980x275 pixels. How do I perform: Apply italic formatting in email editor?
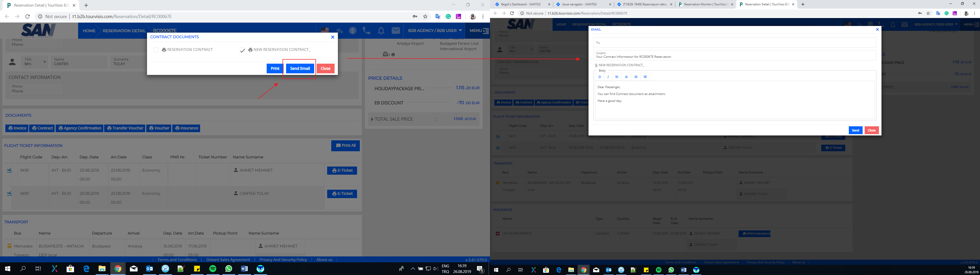(608, 77)
